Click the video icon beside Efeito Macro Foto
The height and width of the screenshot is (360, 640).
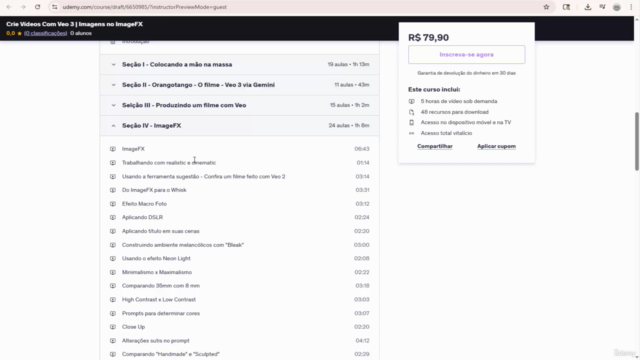(x=113, y=204)
